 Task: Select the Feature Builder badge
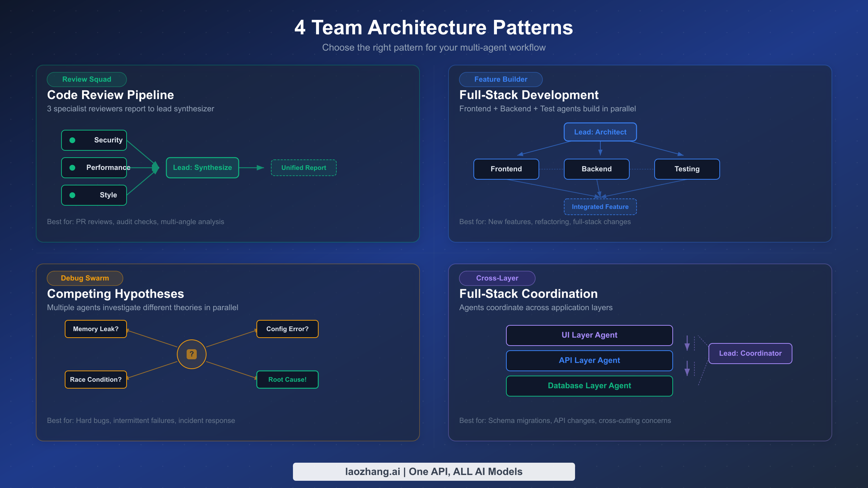pos(501,79)
